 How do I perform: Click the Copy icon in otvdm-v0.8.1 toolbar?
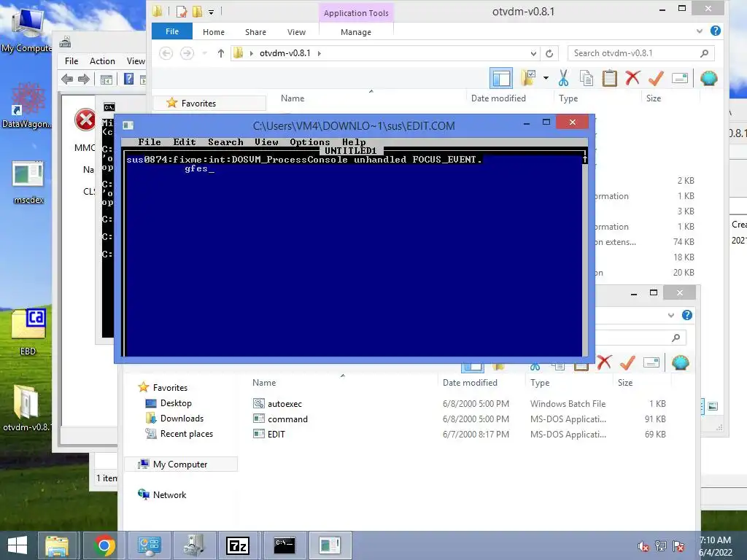[x=587, y=77]
